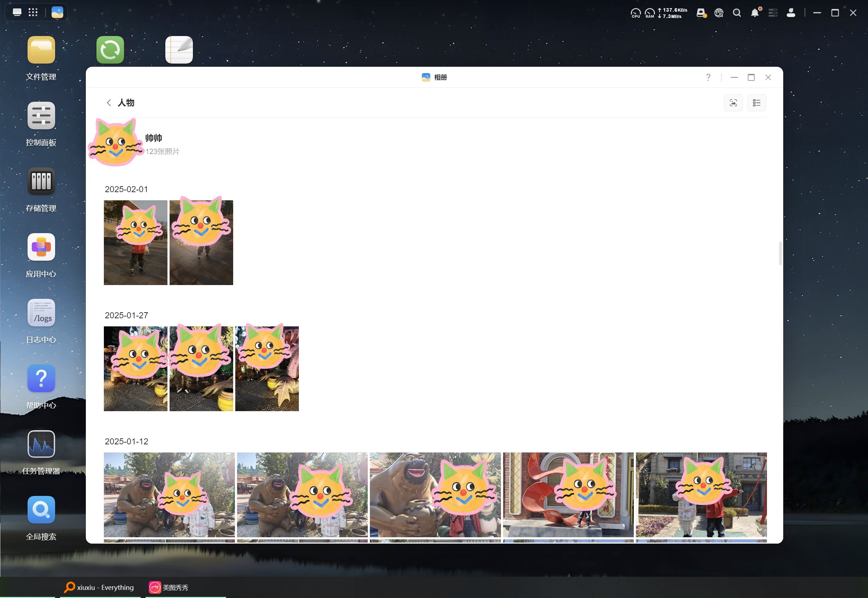Screen dimensions: 868x598
Task: Open the 应用中心 app center
Action: (41, 247)
